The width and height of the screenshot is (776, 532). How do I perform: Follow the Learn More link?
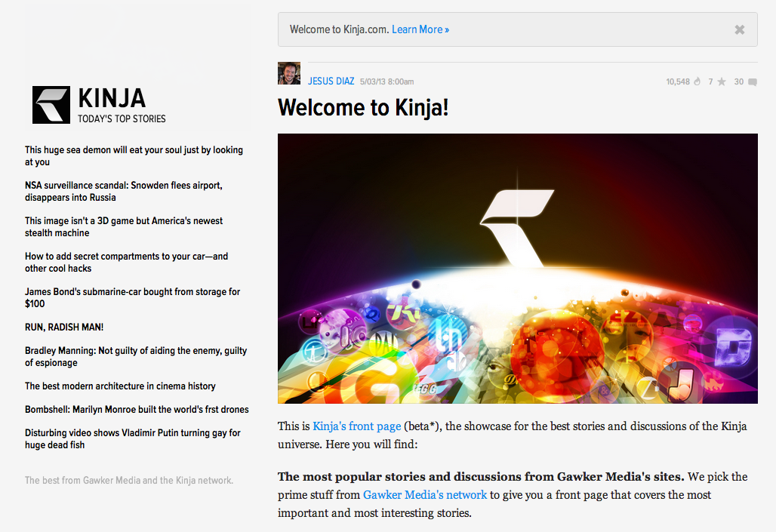pos(420,29)
